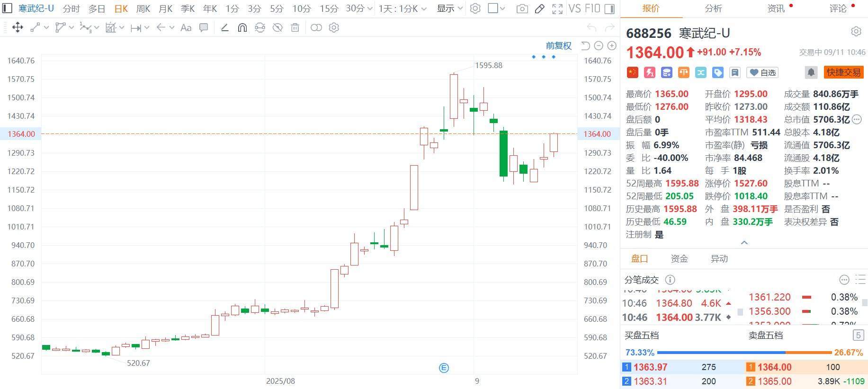This screenshot has height=389, width=868.
Task: Select the polygon shape drawing tool
Action: tap(60, 27)
